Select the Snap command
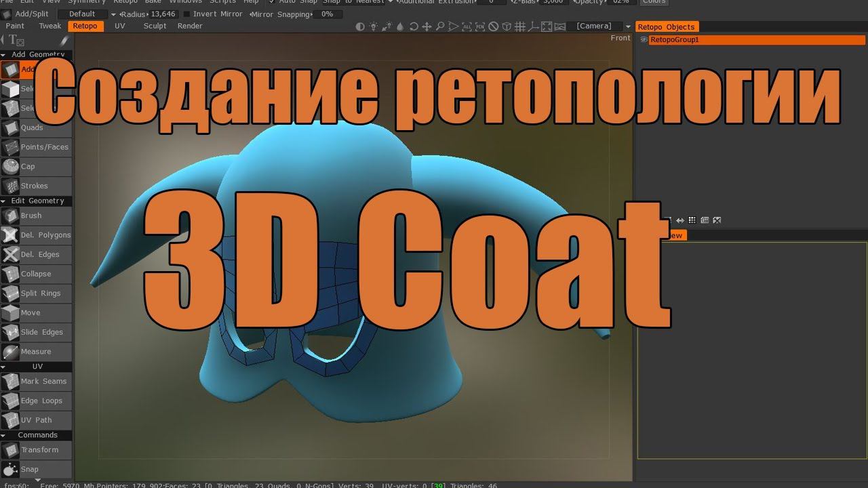This screenshot has width=868, height=488. (x=36, y=469)
